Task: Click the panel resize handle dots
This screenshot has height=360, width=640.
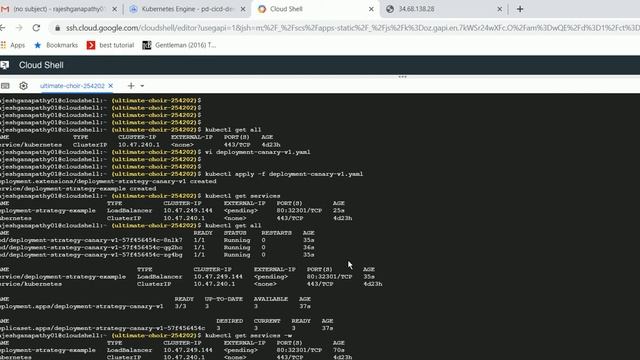Action: [402, 77]
